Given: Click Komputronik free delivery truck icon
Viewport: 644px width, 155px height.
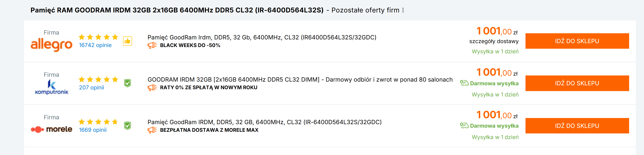Looking at the screenshot, I should [x=464, y=83].
